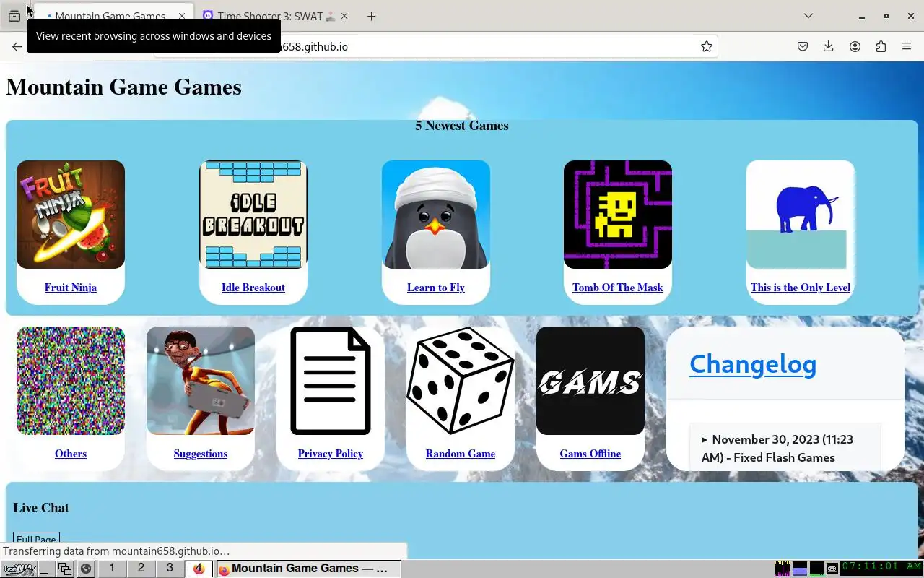
Task: Click the mail envelope tray icon
Action: [832, 569]
